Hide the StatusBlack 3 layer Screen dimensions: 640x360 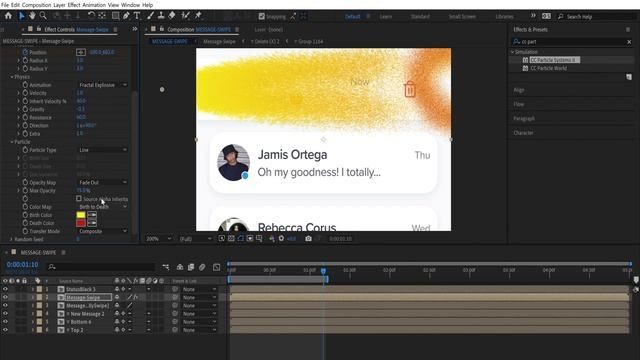coord(5,289)
